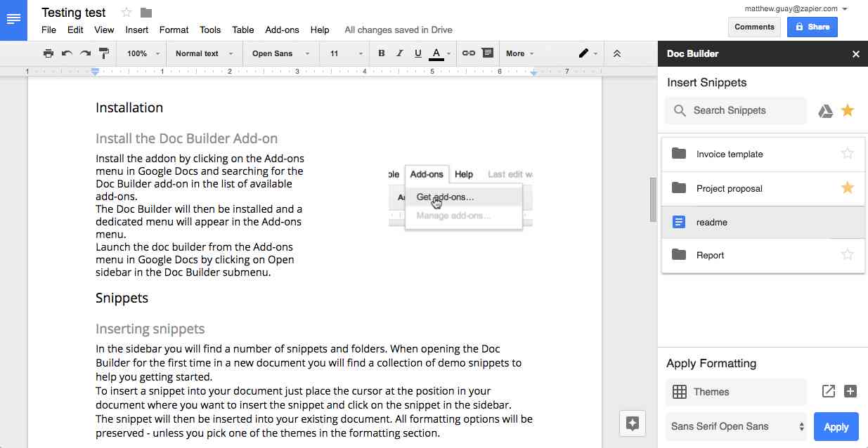The height and width of the screenshot is (448, 868).
Task: Open the Add-ons menu
Action: (282, 30)
